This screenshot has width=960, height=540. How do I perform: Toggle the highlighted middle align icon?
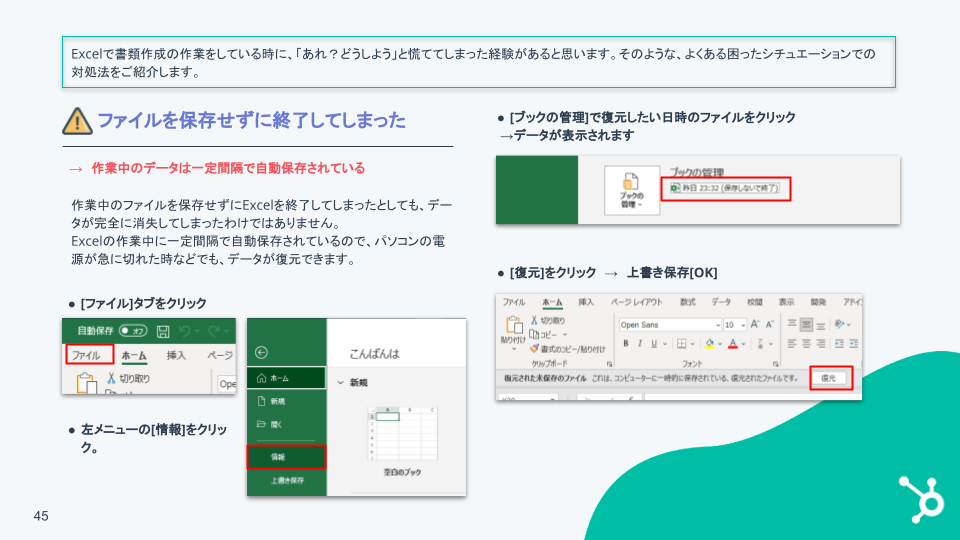pyautogui.click(x=806, y=324)
